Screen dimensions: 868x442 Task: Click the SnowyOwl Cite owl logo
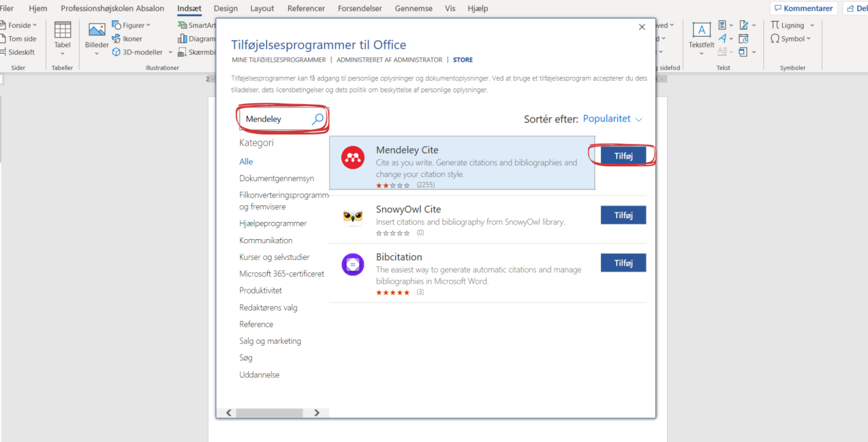tap(353, 216)
